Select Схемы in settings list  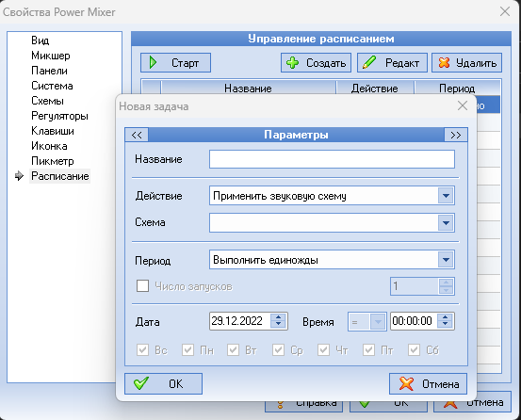[x=47, y=101]
